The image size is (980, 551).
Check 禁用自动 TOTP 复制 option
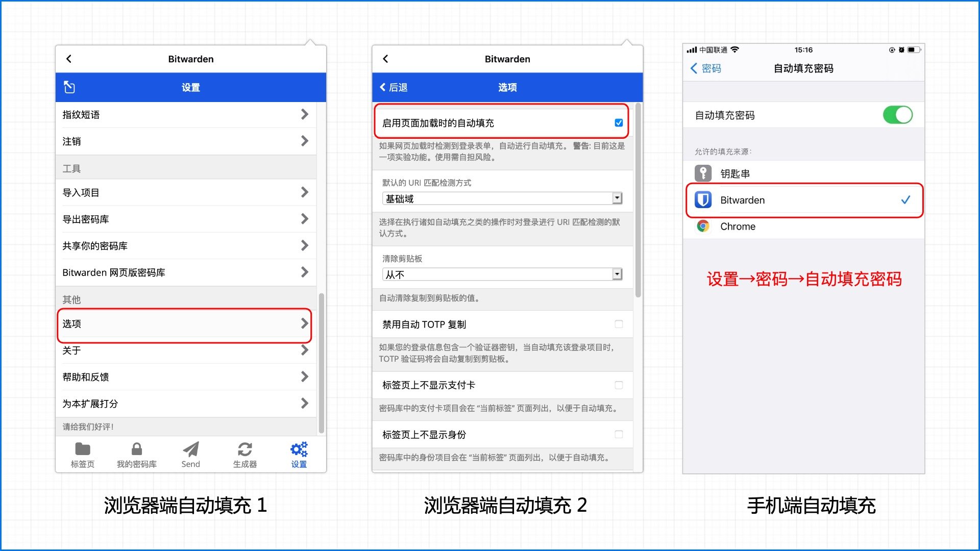[x=619, y=324]
